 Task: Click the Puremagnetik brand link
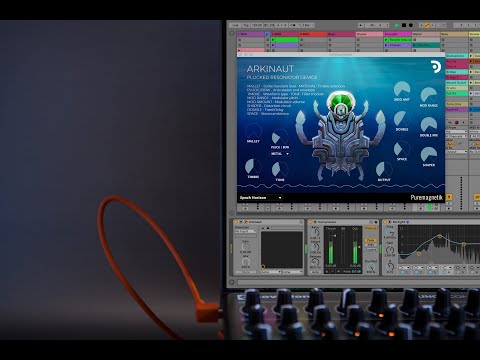[x=426, y=197]
